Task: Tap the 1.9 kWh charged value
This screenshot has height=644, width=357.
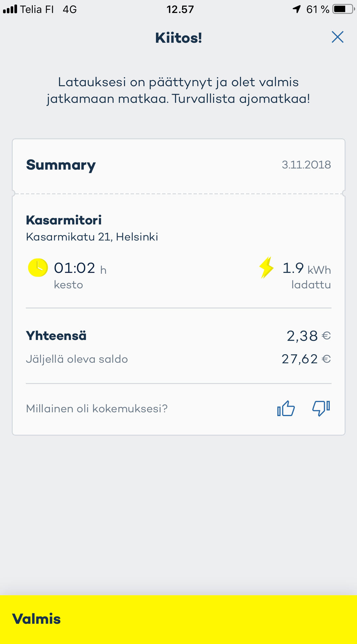Action: (306, 268)
